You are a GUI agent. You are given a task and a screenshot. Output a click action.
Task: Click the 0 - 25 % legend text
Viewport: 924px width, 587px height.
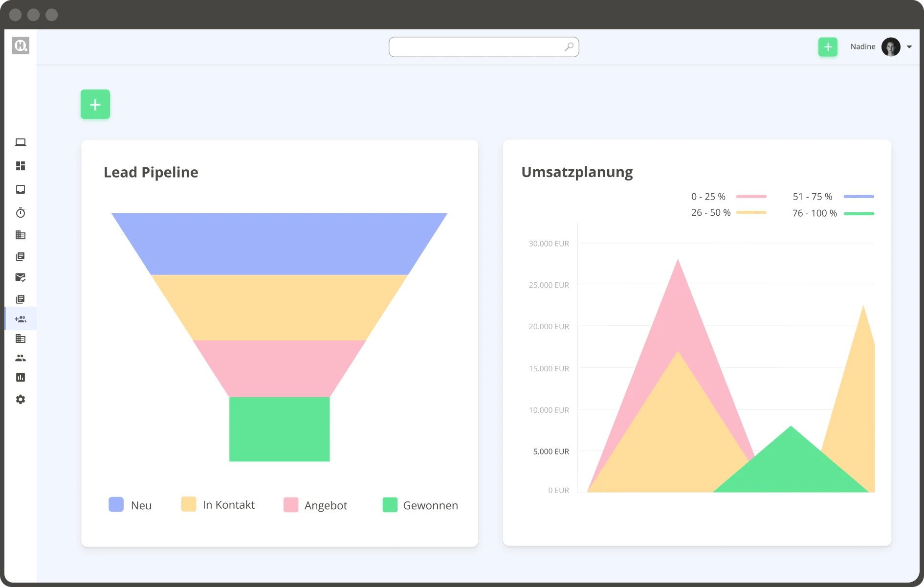pyautogui.click(x=708, y=197)
